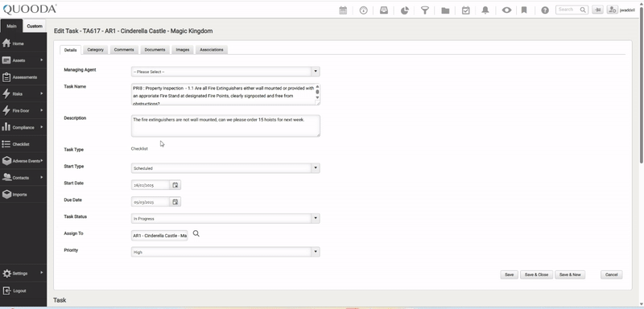Viewport: 644px width, 309px height.
Task: Expand the Settings submenu arrow
Action: (x=42, y=273)
